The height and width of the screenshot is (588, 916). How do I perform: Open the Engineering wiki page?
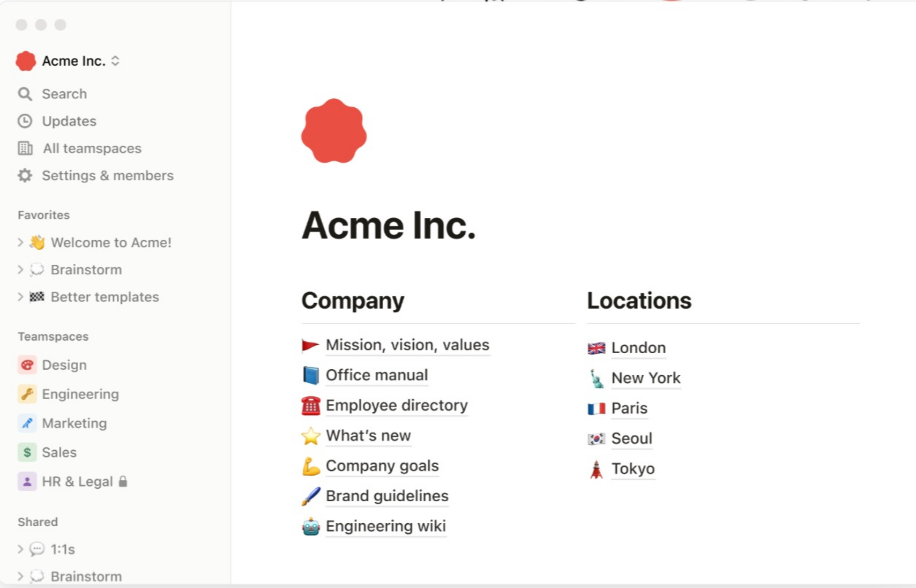(x=386, y=526)
